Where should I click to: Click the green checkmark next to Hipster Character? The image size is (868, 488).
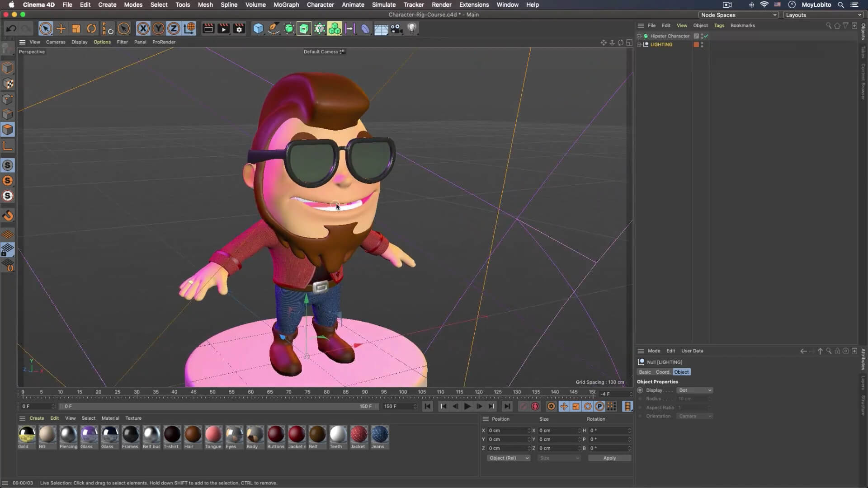pos(706,36)
